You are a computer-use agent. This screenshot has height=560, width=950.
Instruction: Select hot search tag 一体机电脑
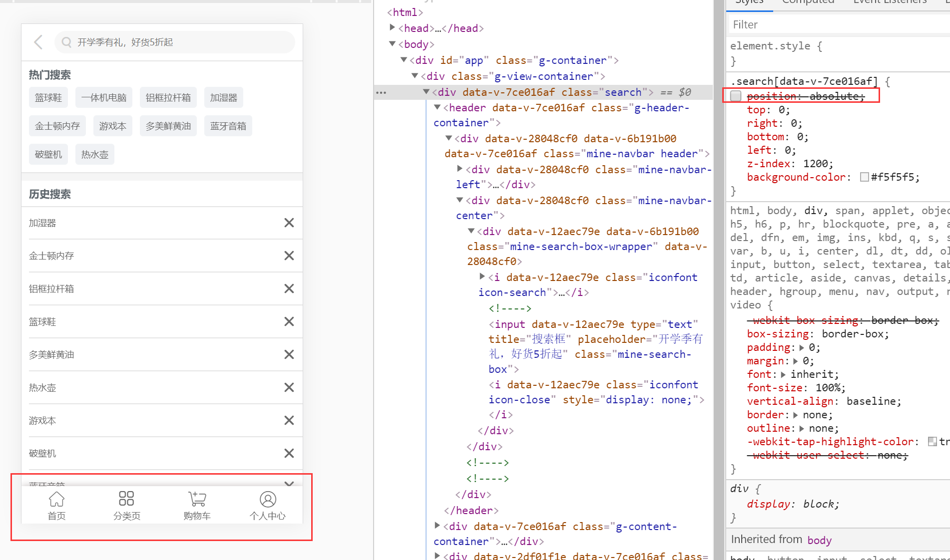coord(104,98)
